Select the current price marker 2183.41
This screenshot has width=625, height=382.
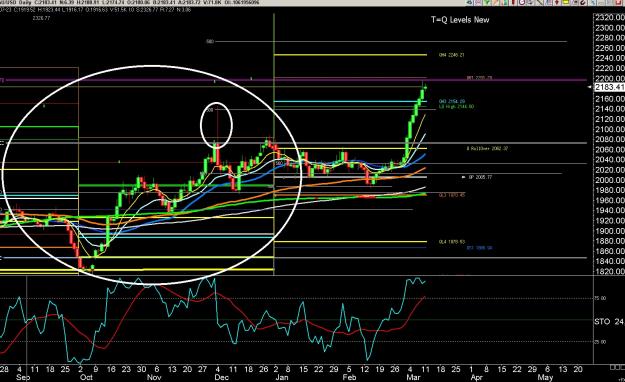pyautogui.click(x=609, y=87)
